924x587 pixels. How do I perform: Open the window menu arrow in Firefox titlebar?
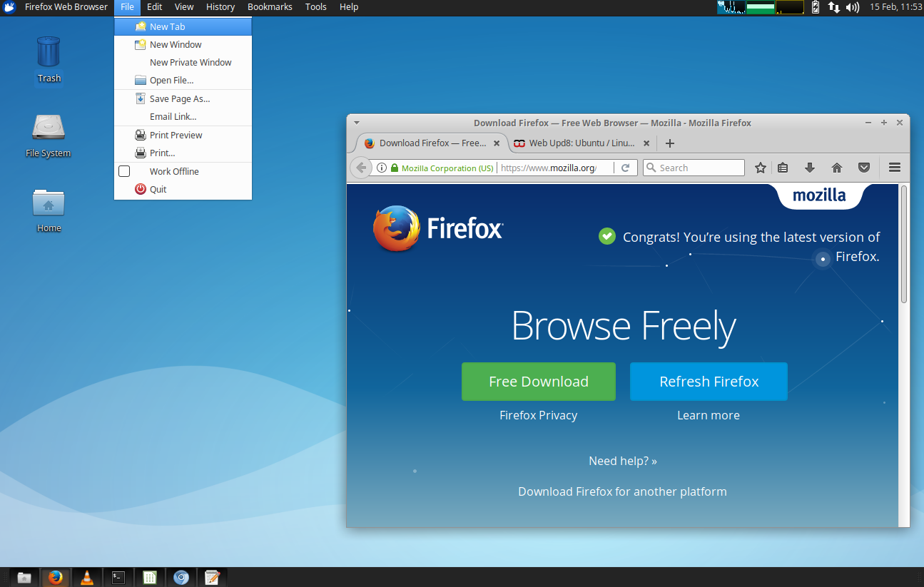[357, 123]
